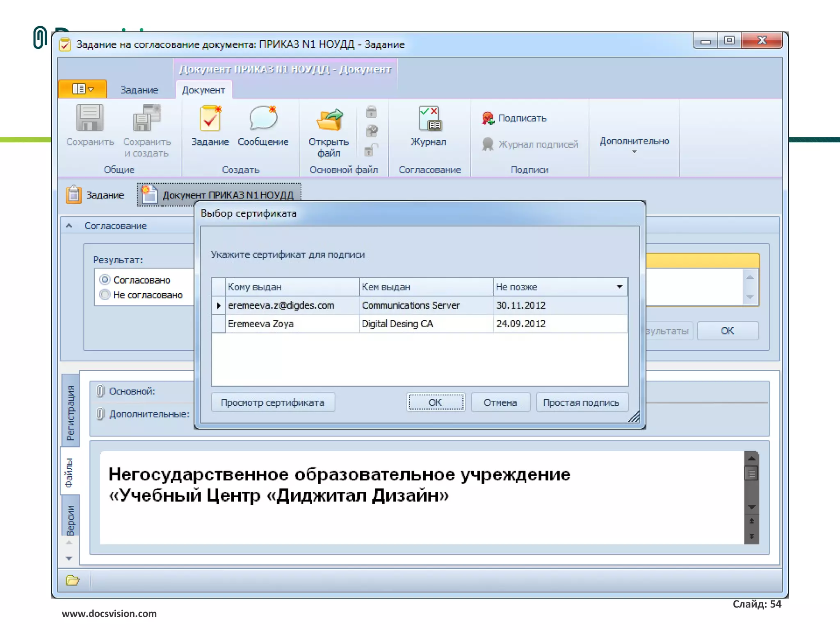Click the document preview scrollbar thumb
Image resolution: width=840 pixels, height=630 pixels.
(x=752, y=474)
